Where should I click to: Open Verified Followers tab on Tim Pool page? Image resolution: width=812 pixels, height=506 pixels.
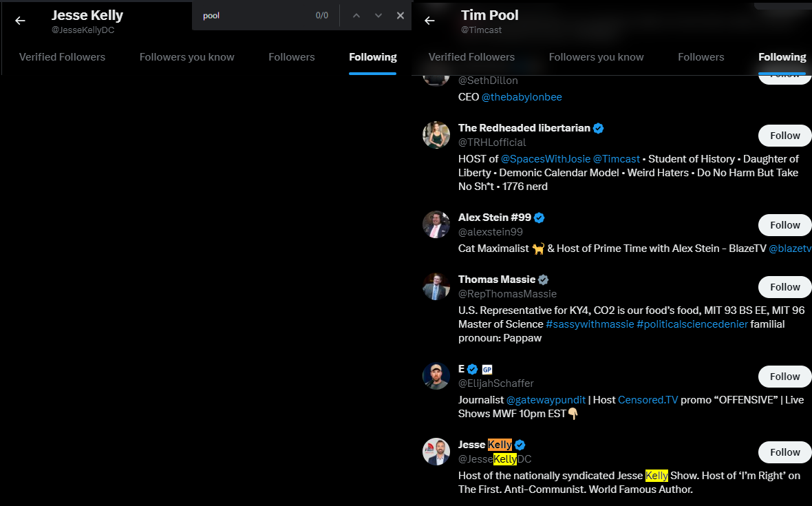tap(472, 57)
